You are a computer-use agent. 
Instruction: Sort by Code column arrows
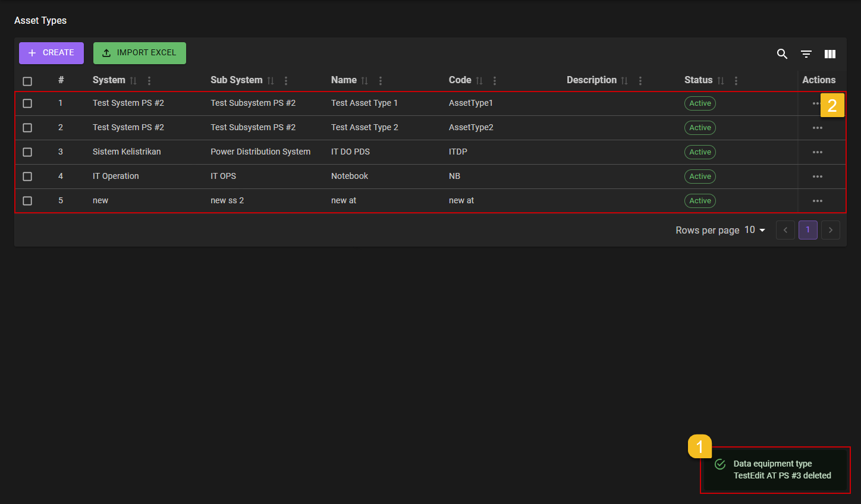tap(479, 81)
